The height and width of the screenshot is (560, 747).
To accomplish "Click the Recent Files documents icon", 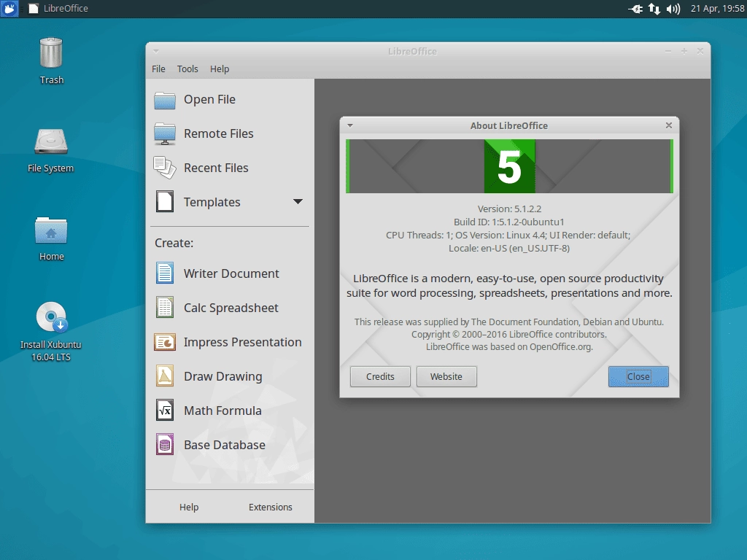I will coord(165,168).
